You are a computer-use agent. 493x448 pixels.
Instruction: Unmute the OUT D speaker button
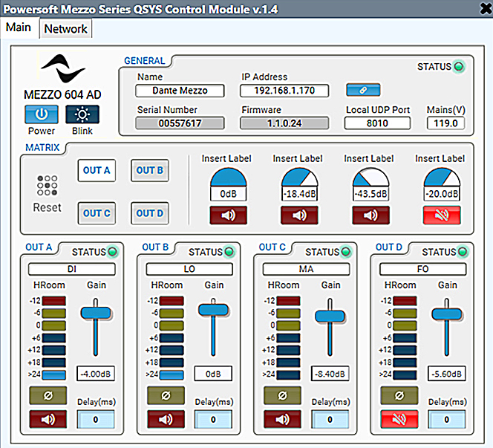click(399, 419)
